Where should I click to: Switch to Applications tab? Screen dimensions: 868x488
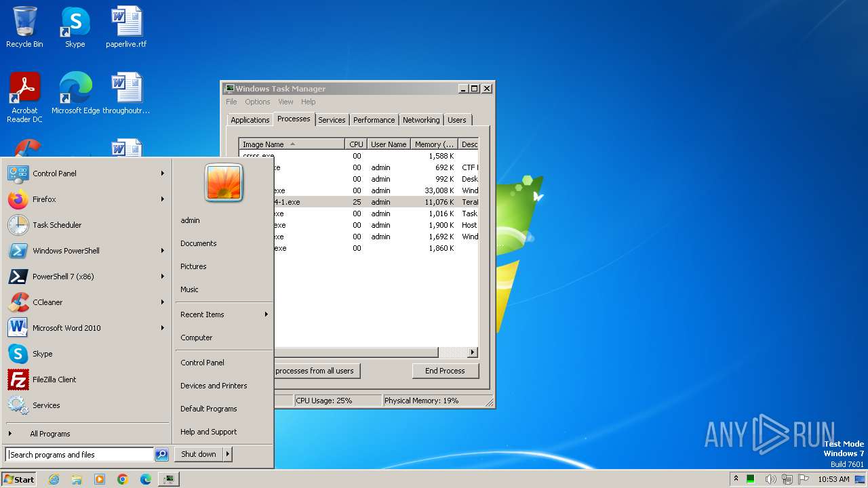pyautogui.click(x=250, y=120)
